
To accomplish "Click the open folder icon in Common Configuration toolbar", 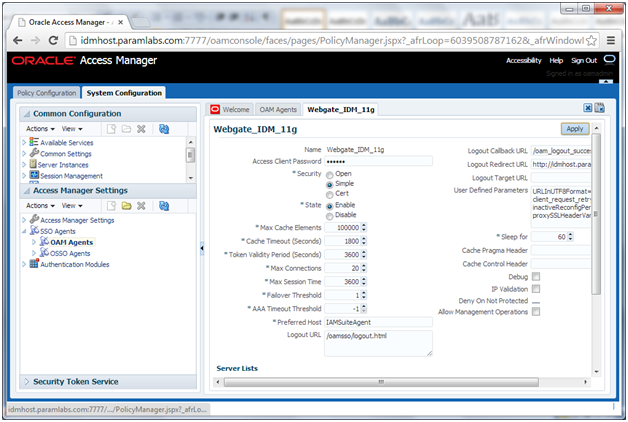I will pyautogui.click(x=127, y=129).
